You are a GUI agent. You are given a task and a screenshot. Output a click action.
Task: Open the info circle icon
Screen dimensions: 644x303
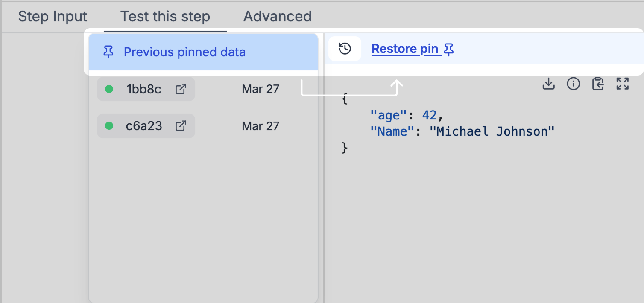point(573,84)
